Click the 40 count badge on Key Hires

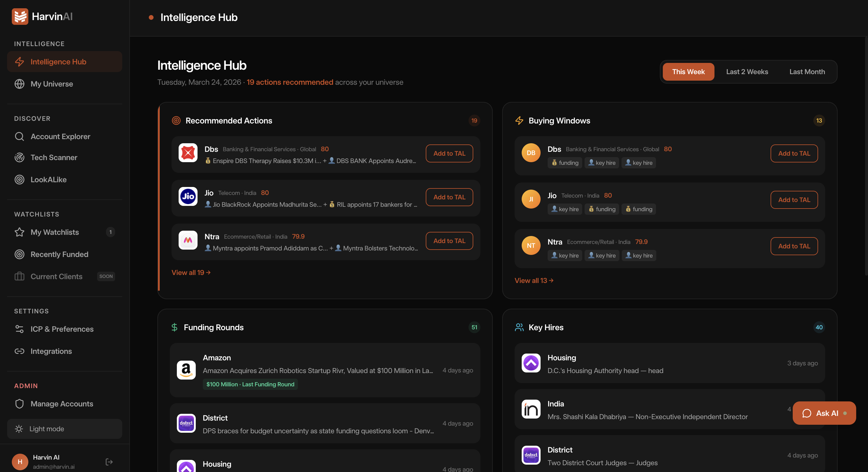pos(819,327)
